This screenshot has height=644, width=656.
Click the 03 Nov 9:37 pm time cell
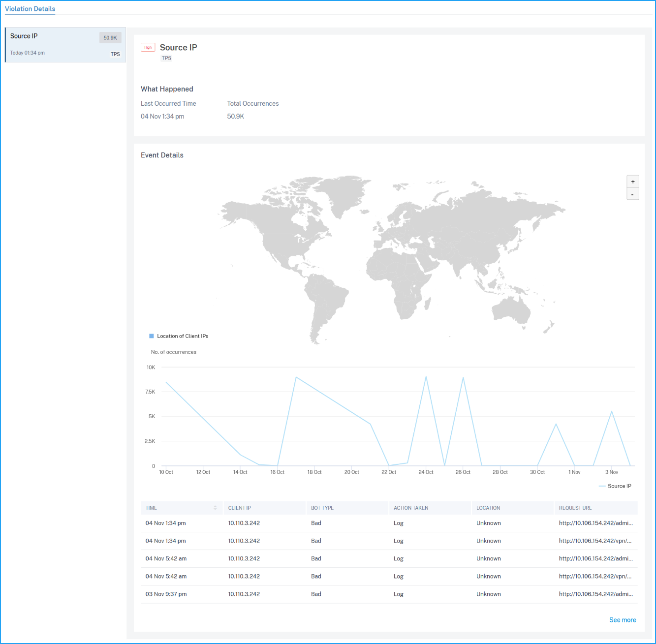[166, 594]
